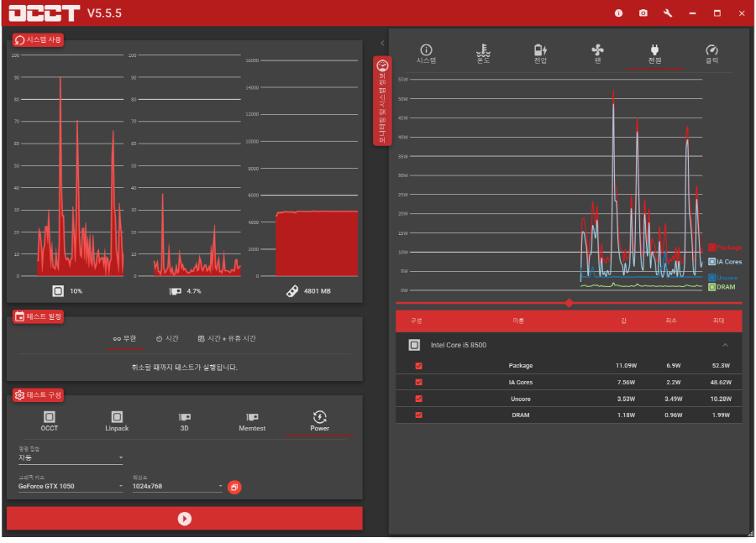Screen dimensions: 756x543
Task: Switch to the system info monitoring tab
Action: [426, 54]
